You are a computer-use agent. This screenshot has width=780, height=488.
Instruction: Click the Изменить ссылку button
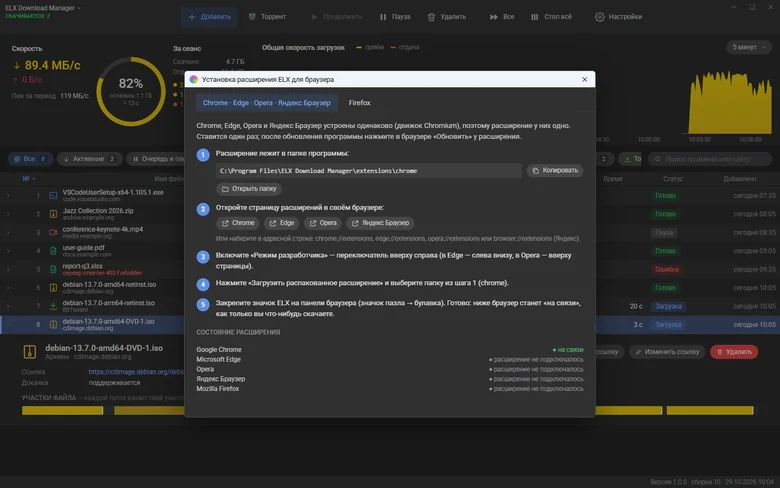(x=667, y=352)
